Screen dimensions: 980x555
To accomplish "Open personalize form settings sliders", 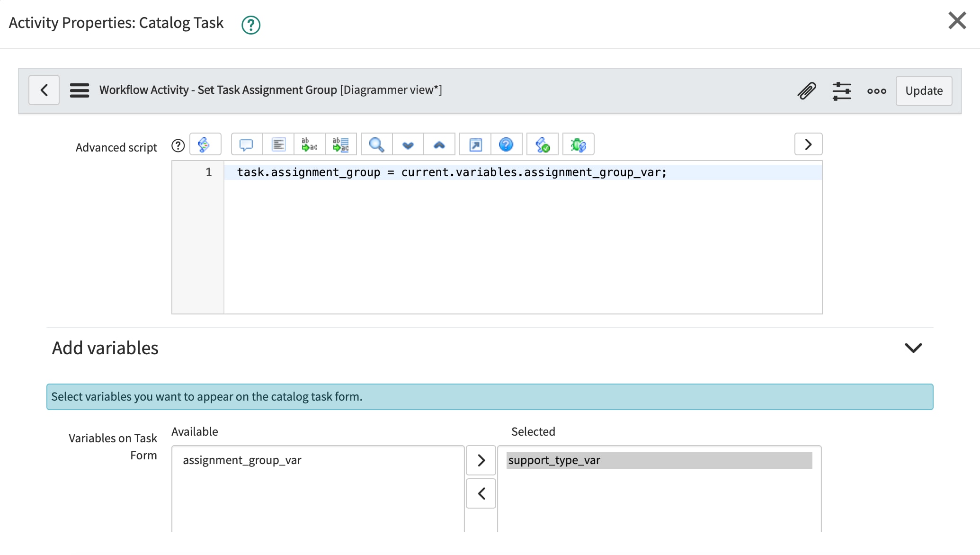I will (x=842, y=90).
